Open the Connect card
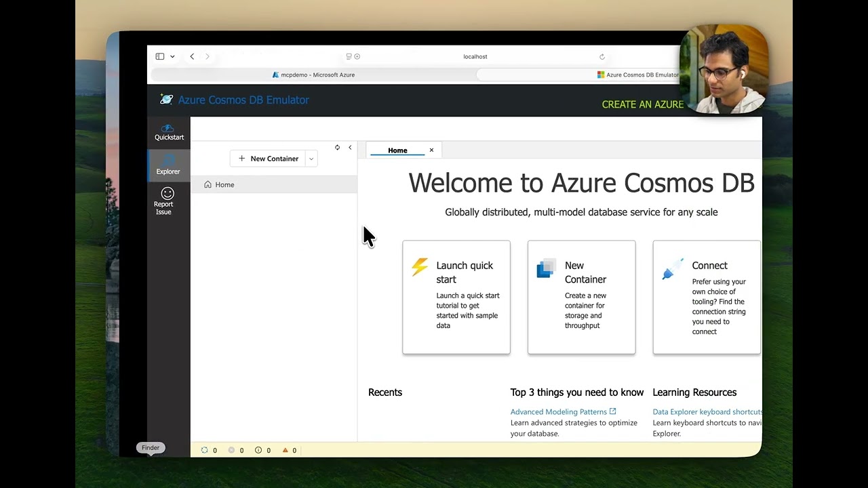Screen dimensions: 868x488 [707, 297]
